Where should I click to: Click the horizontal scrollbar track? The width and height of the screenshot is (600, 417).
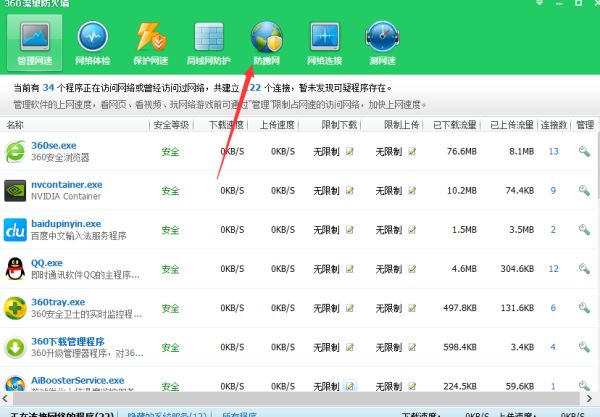click(297, 399)
